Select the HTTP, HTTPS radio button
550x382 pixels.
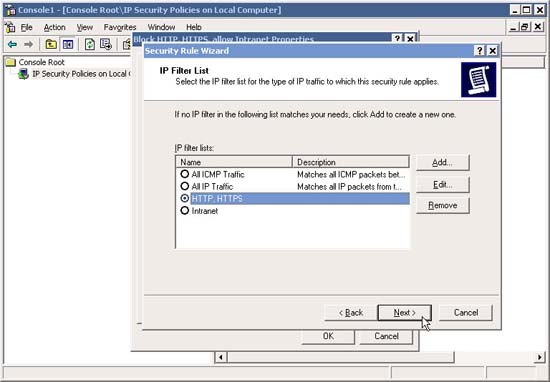(185, 198)
